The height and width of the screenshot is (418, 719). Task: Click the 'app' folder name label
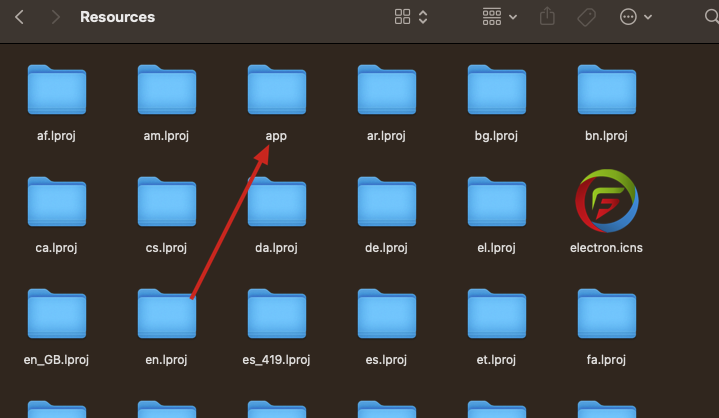[x=276, y=136]
